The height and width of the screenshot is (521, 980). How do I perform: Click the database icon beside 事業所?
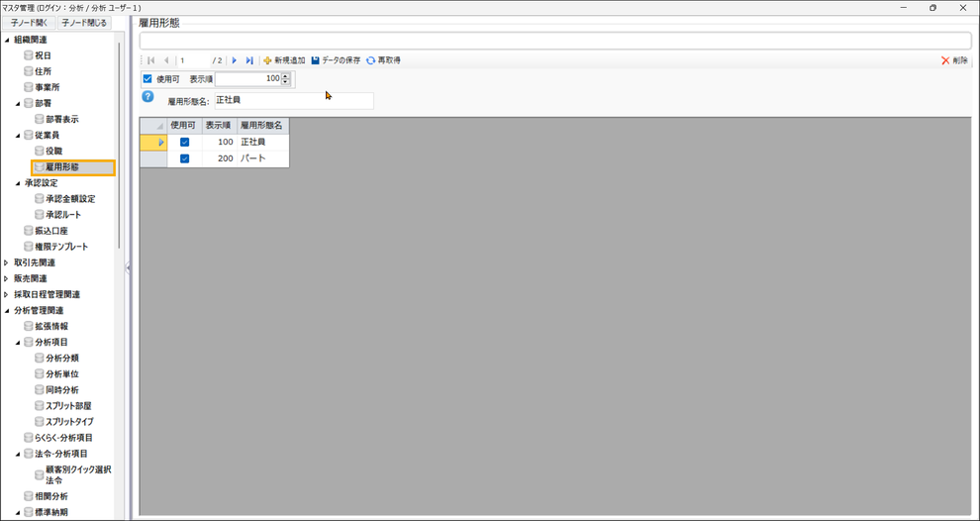coord(28,87)
